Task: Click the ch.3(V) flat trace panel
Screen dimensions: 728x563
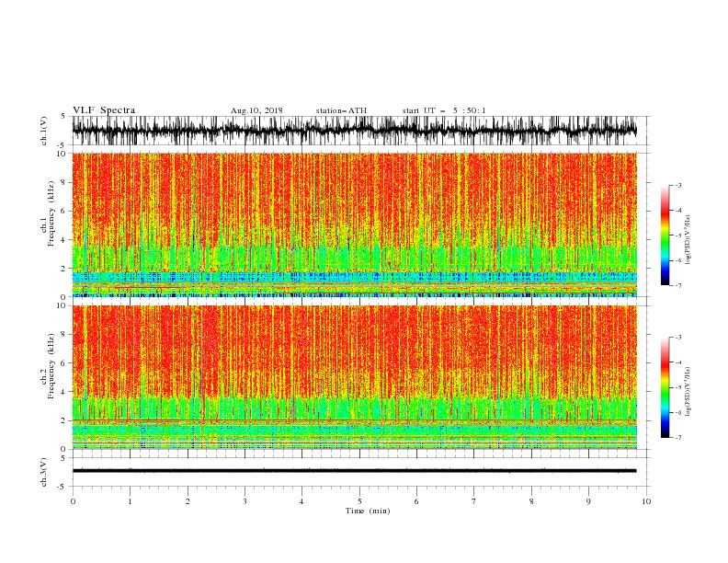Action: coord(360,472)
